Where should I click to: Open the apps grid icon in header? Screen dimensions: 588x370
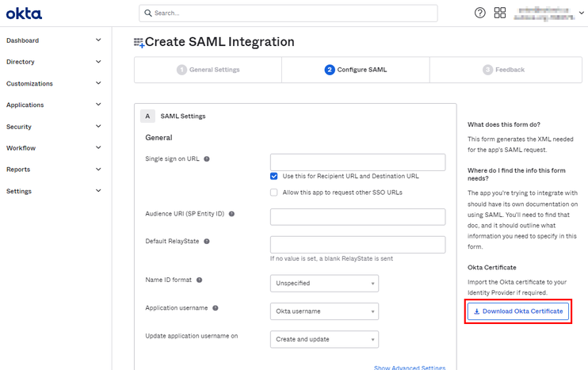[500, 13]
